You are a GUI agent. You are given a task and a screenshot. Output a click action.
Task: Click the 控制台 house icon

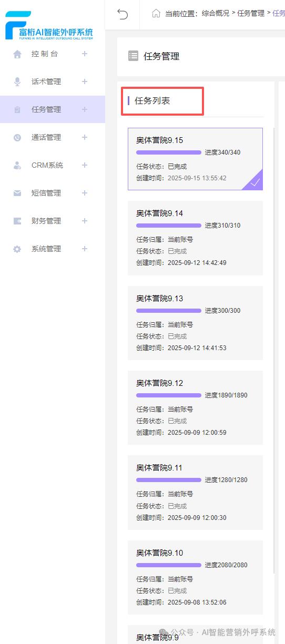17,54
